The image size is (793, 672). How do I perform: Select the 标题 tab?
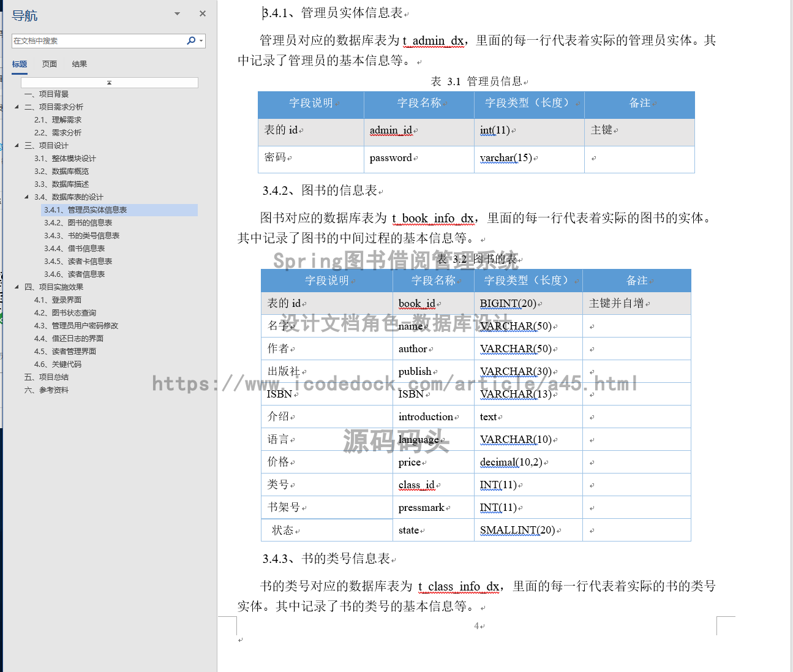pos(20,64)
